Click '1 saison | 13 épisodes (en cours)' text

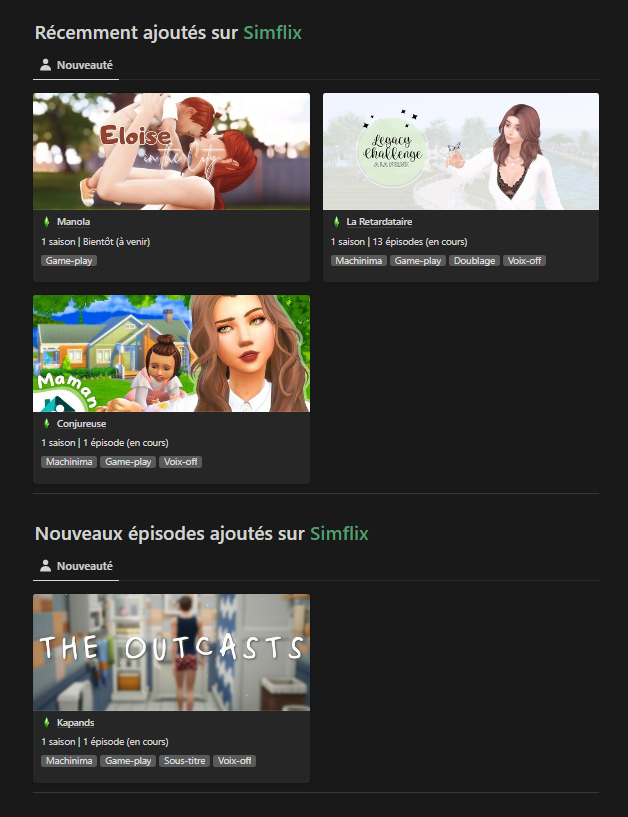(399, 242)
